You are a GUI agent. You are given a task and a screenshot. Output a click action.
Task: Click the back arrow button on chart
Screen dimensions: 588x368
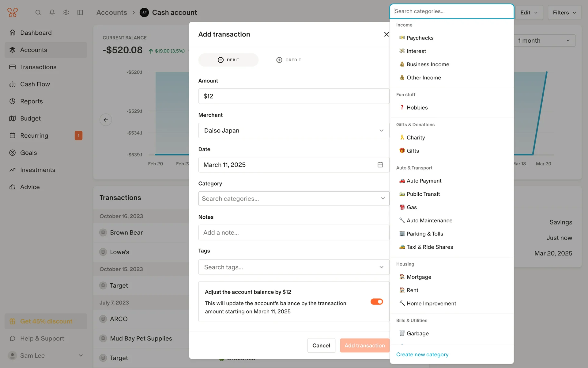[x=106, y=120]
